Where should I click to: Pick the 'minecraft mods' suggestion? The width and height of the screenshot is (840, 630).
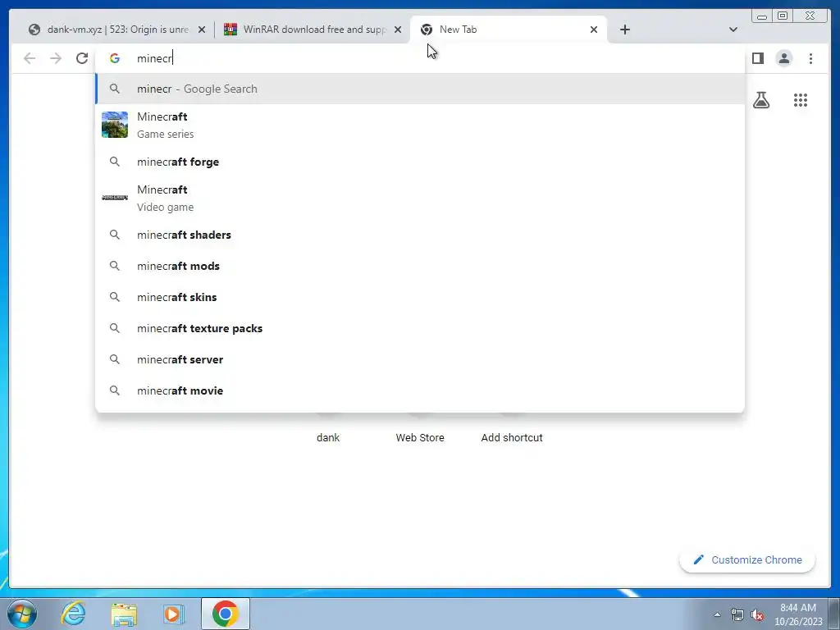[x=420, y=266]
